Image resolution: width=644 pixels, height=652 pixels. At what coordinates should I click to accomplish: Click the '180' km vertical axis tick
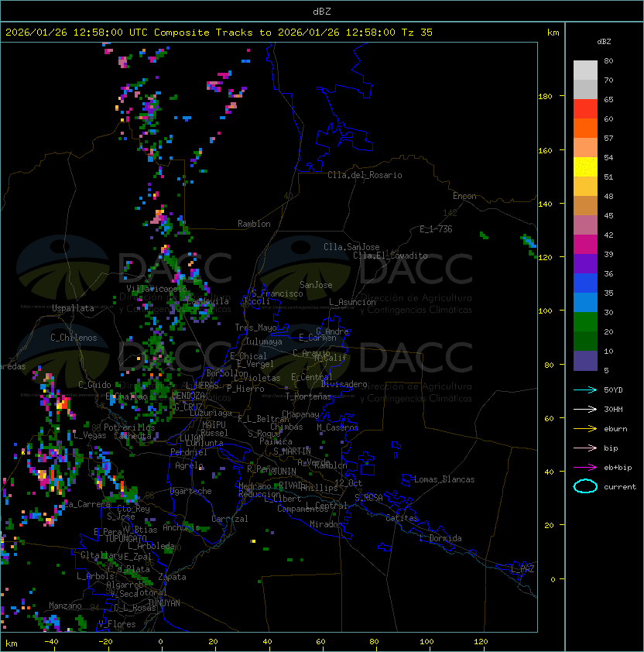(x=545, y=96)
